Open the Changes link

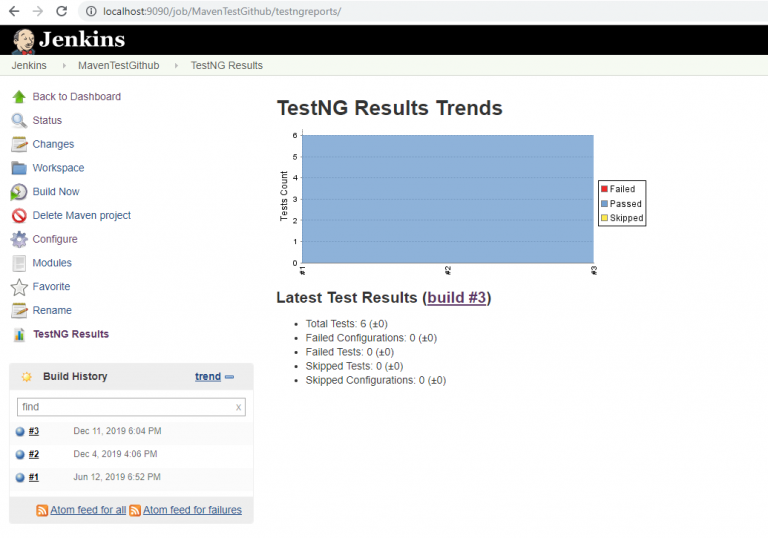(x=53, y=144)
